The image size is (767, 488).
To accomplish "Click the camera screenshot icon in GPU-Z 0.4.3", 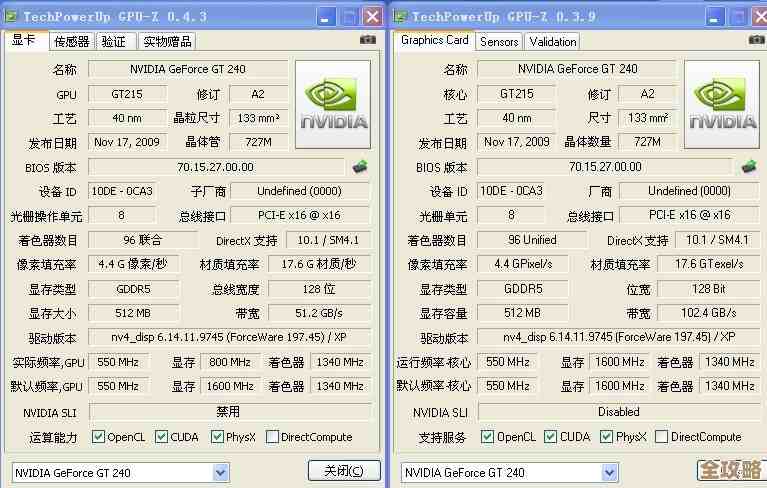I will 368,40.
